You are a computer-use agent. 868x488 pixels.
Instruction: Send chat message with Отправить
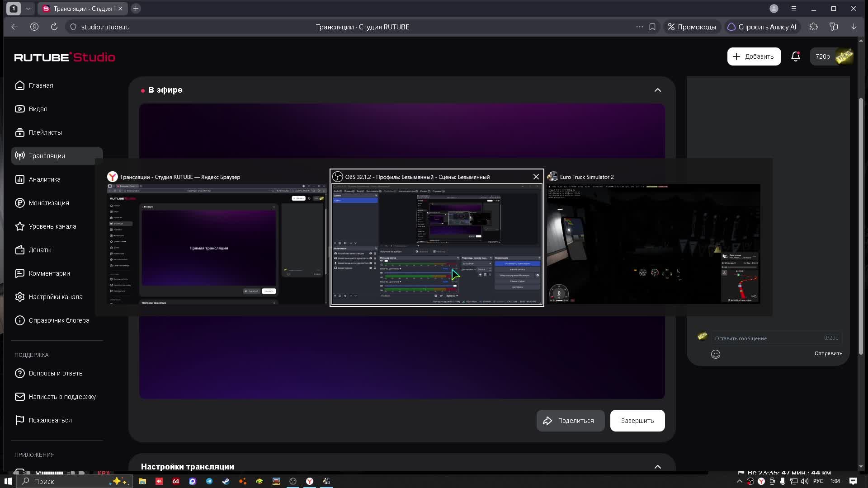(828, 353)
